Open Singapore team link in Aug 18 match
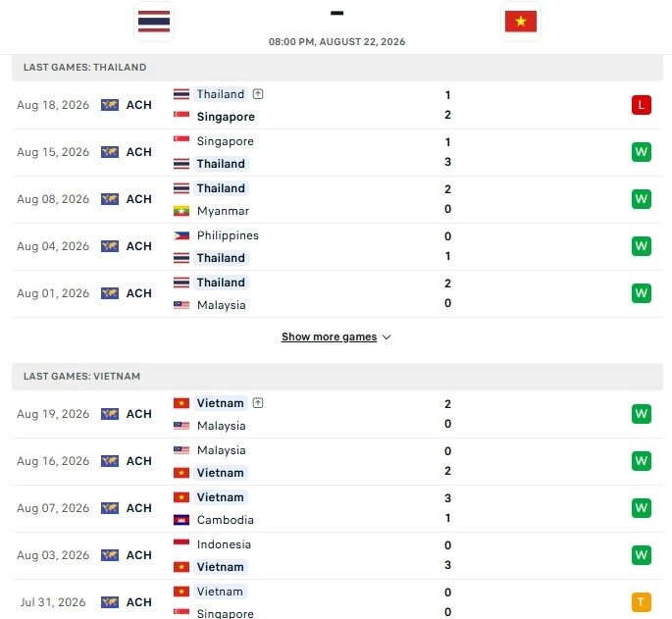 coord(226,117)
